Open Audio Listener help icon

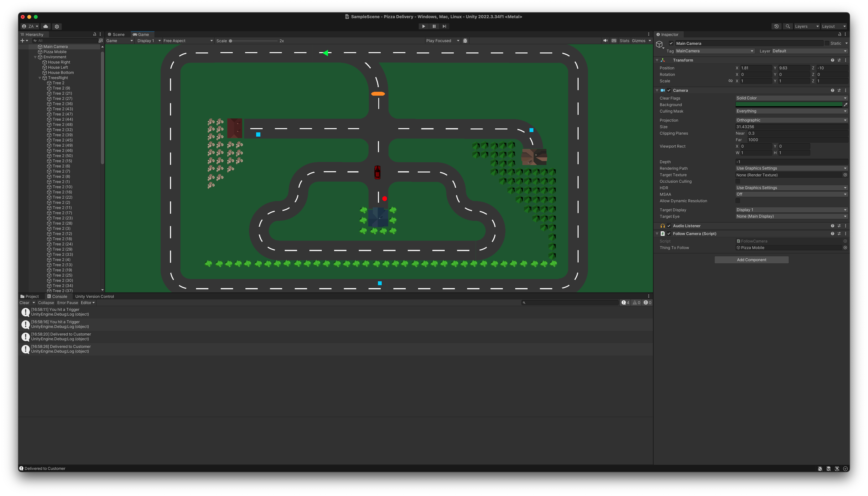pyautogui.click(x=833, y=226)
